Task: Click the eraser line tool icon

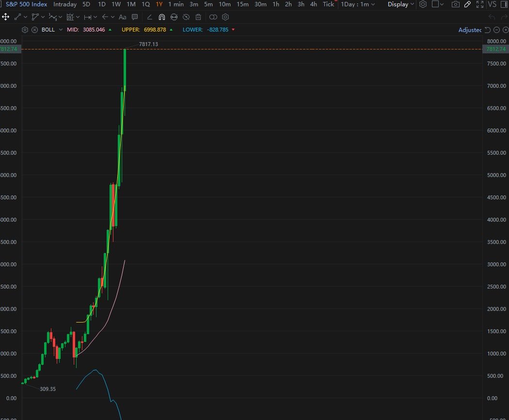Action: [149, 17]
